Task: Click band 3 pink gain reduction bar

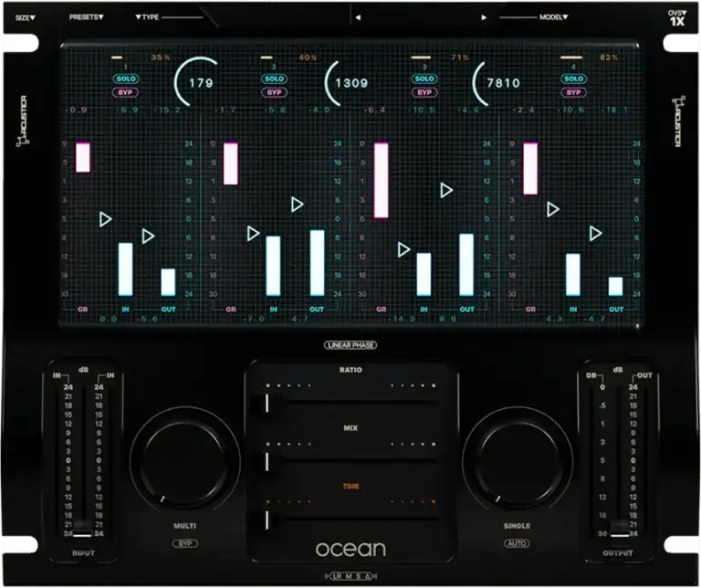Action: [x=382, y=180]
